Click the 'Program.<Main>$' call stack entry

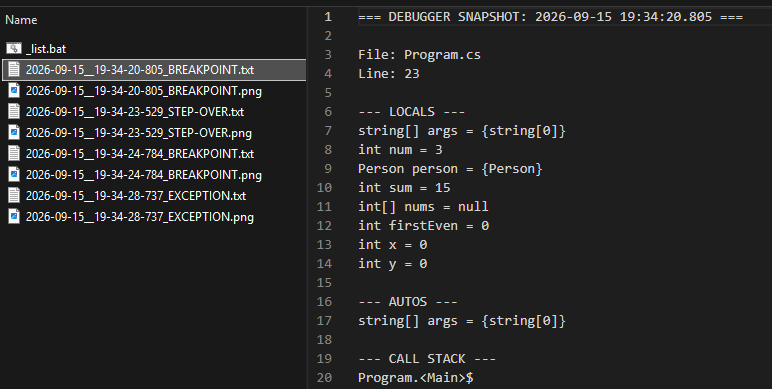[416, 378]
